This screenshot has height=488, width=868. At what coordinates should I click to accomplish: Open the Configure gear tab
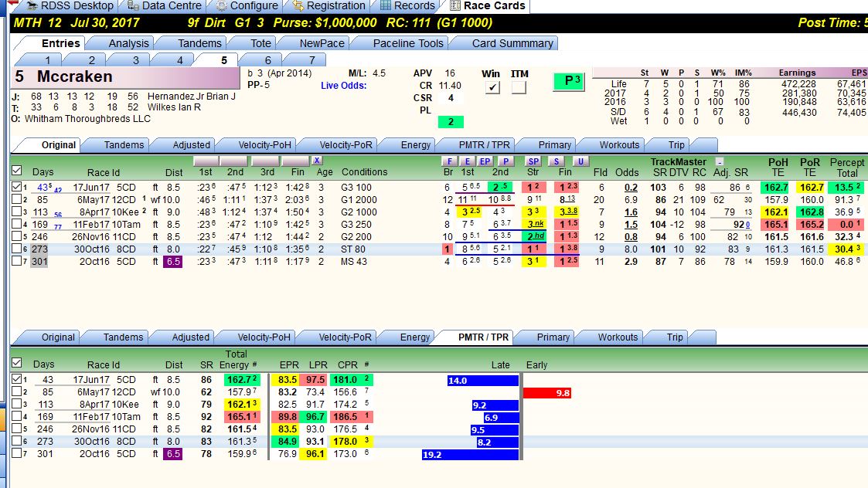click(x=221, y=5)
